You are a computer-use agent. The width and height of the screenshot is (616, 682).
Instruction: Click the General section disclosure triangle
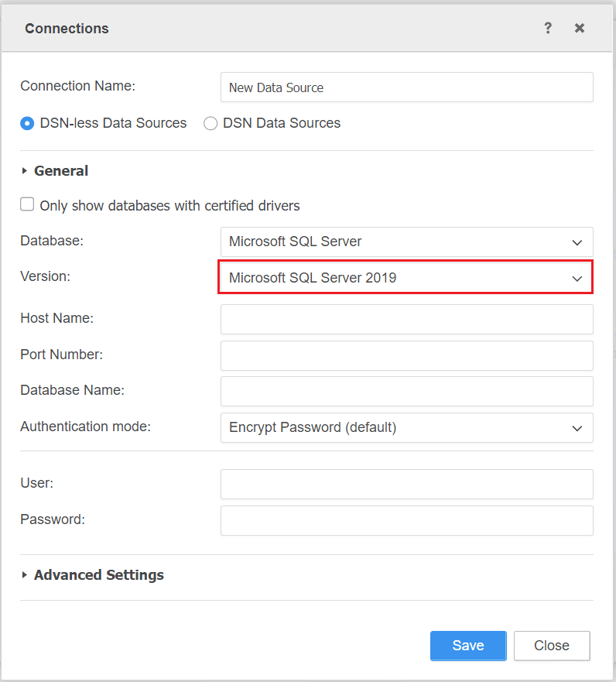point(25,171)
